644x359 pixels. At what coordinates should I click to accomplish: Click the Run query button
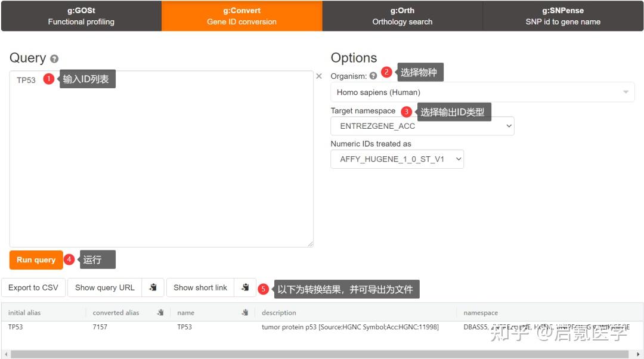[35, 259]
